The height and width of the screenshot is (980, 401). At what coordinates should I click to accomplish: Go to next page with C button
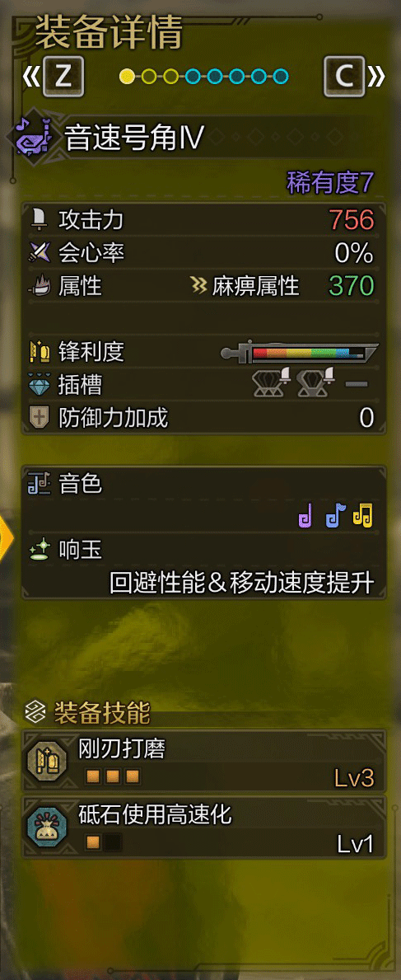point(344,77)
